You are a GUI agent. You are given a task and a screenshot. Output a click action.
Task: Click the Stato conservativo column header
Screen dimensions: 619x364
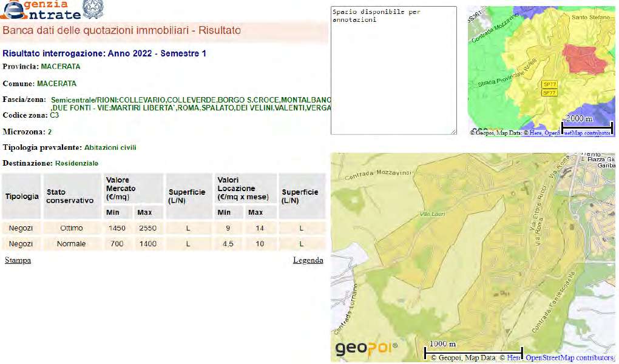70,196
